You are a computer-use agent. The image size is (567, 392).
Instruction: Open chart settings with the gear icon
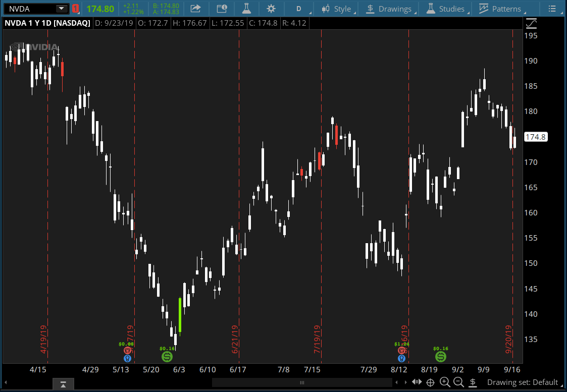click(x=271, y=9)
